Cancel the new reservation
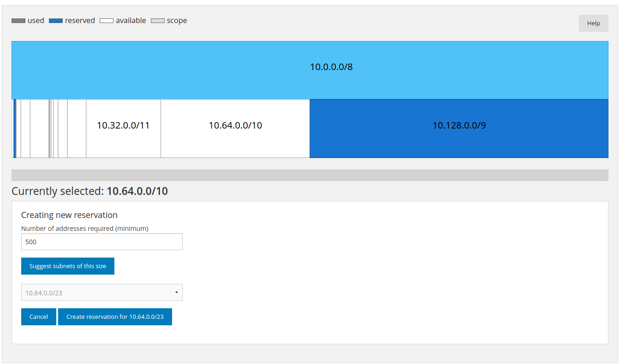 pyautogui.click(x=39, y=317)
